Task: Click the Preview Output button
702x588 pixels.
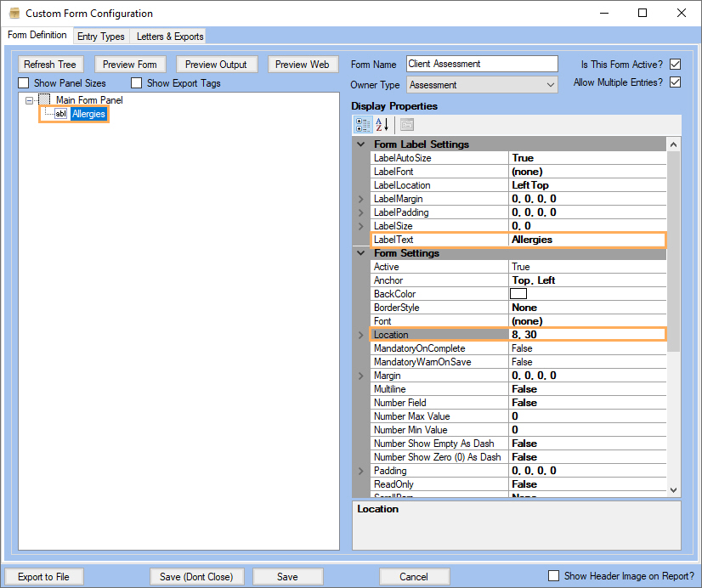Action: pyautogui.click(x=216, y=65)
